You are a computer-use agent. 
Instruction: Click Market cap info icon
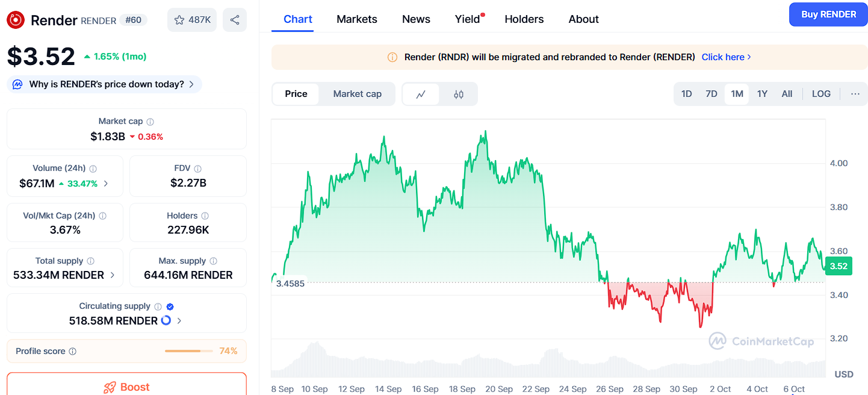150,122
